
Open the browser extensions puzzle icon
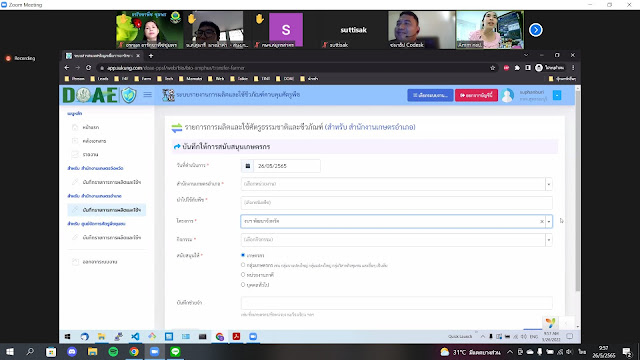pyautogui.click(x=517, y=68)
